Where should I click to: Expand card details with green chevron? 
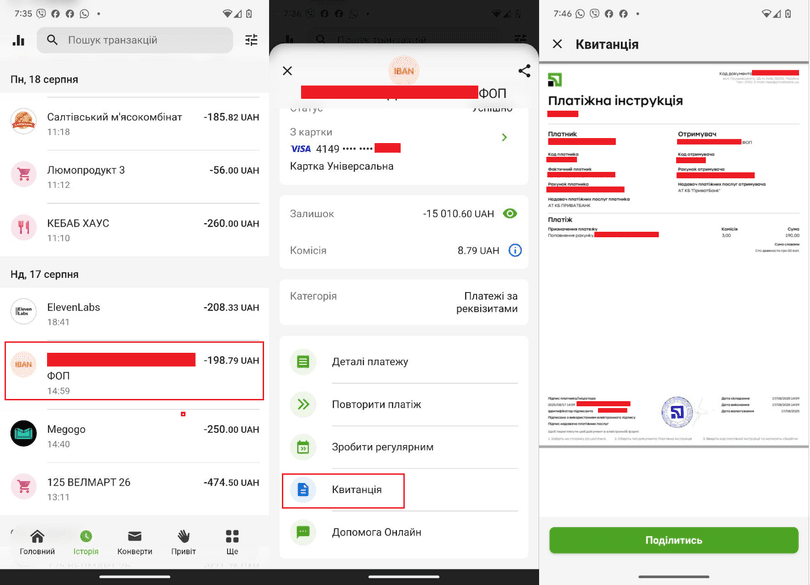pyautogui.click(x=504, y=138)
